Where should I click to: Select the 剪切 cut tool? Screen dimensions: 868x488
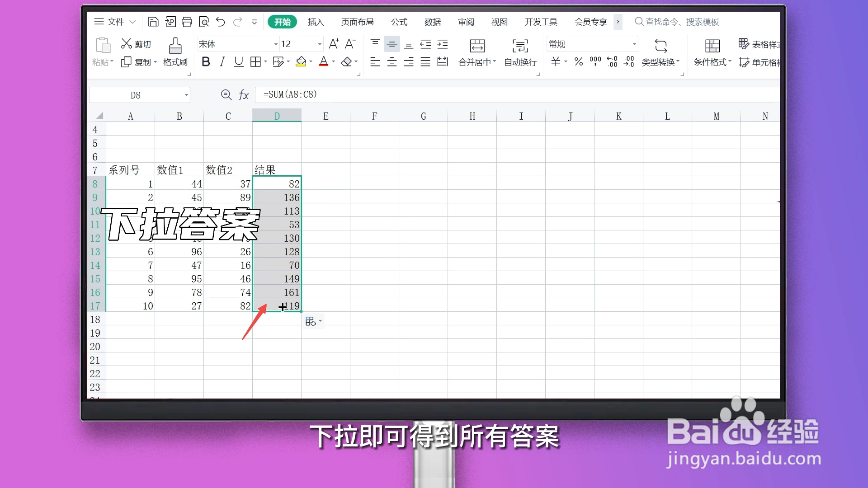tap(136, 43)
